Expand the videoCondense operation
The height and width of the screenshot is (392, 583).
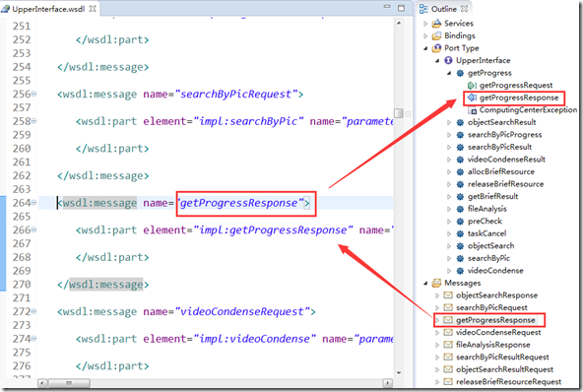(449, 271)
